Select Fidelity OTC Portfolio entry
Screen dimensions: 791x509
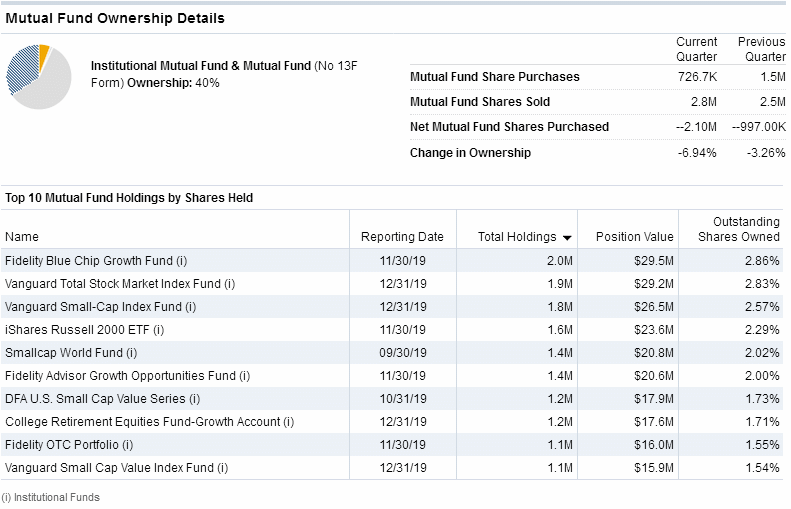tap(69, 445)
